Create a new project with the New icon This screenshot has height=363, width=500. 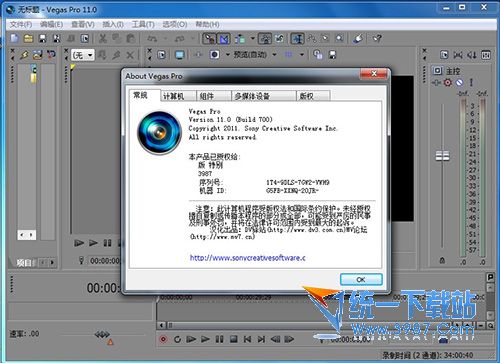(14, 38)
